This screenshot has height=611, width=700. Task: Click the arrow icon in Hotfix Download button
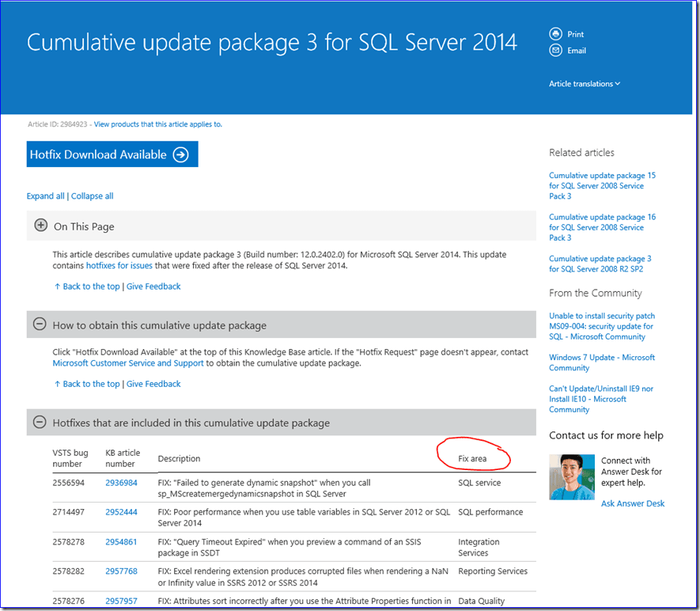pos(181,154)
